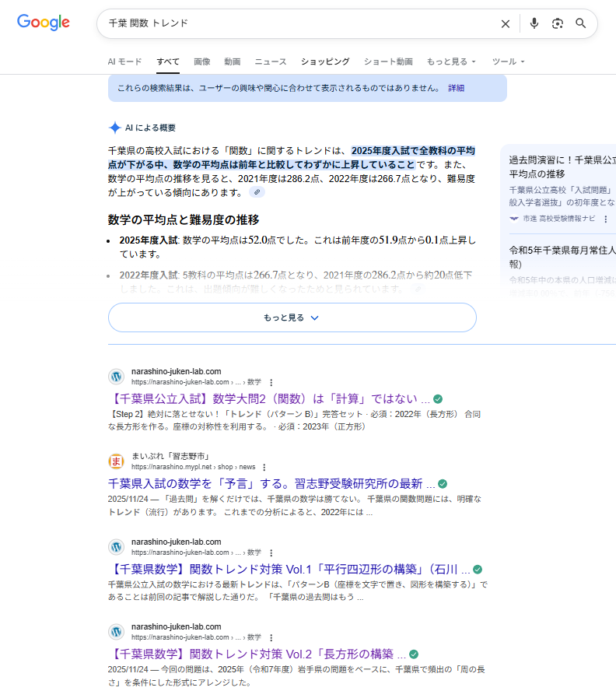The width and height of the screenshot is (616, 691).
Task: Open three-dot menu for まいぷれ result
Action: (x=265, y=467)
